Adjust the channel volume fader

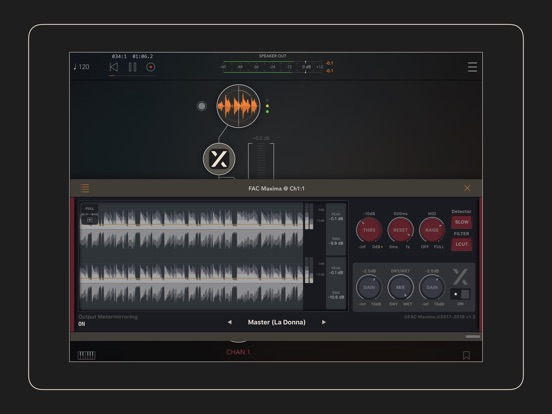261,161
